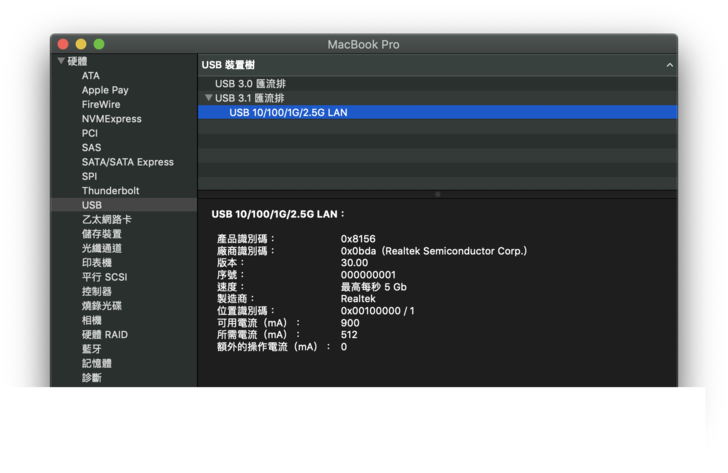Choose 乙太網路卡 in the sidebar

click(106, 219)
